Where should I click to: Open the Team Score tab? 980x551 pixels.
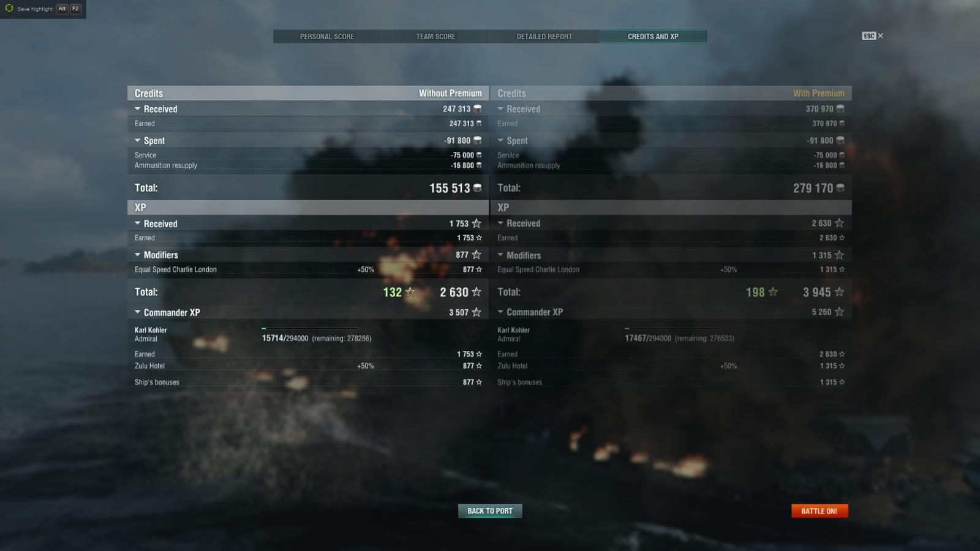coord(435,37)
